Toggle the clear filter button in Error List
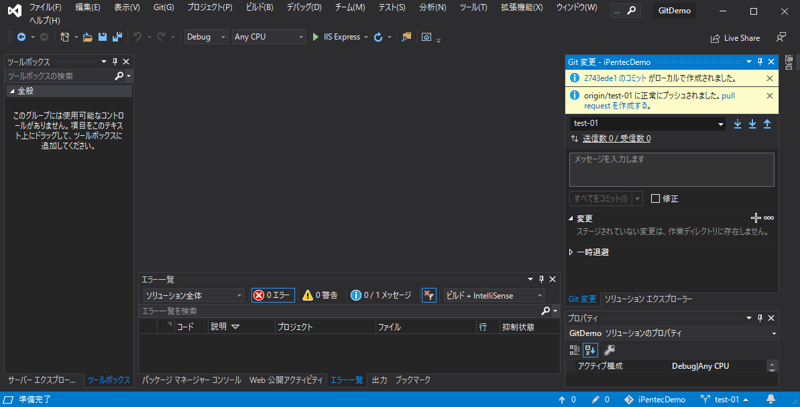Screen dimensions: 800x407 click(x=429, y=295)
